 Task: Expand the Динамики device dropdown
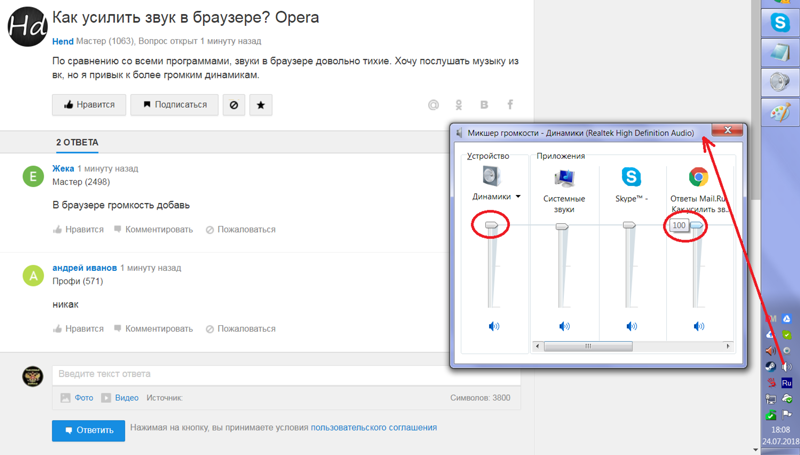click(x=518, y=197)
